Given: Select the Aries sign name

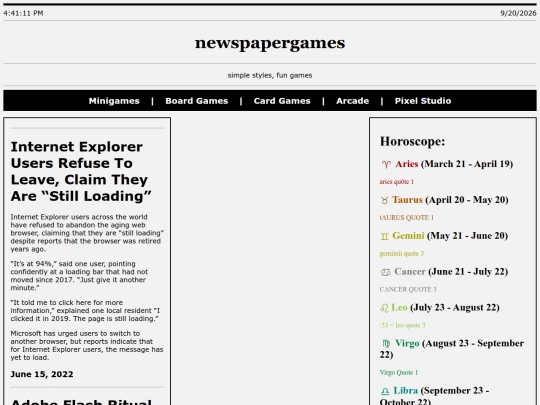Looking at the screenshot, I should coord(407,164).
